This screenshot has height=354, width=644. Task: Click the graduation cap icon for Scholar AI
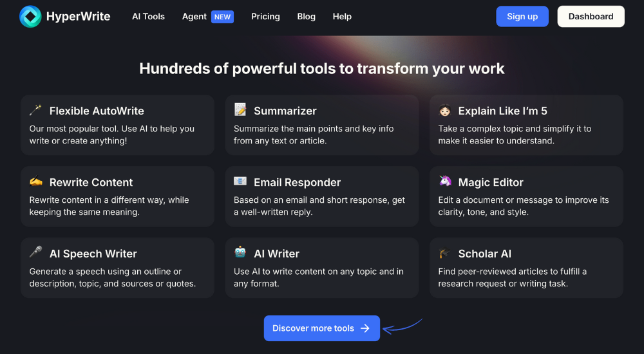[445, 253]
